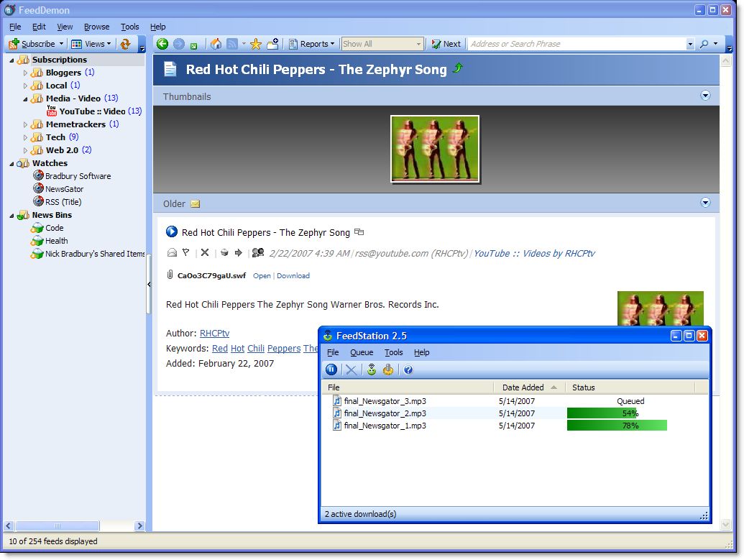Collapse the Older section chevron

point(705,203)
